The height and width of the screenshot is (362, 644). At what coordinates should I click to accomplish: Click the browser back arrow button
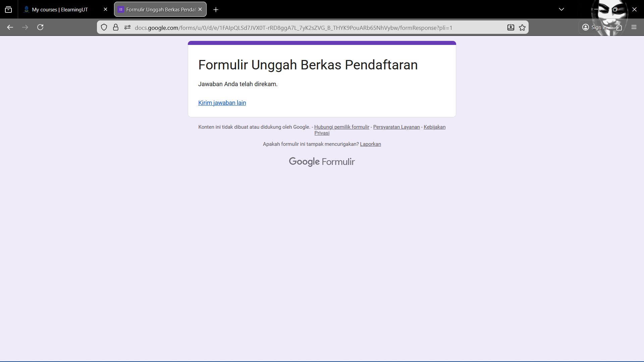[x=10, y=27]
